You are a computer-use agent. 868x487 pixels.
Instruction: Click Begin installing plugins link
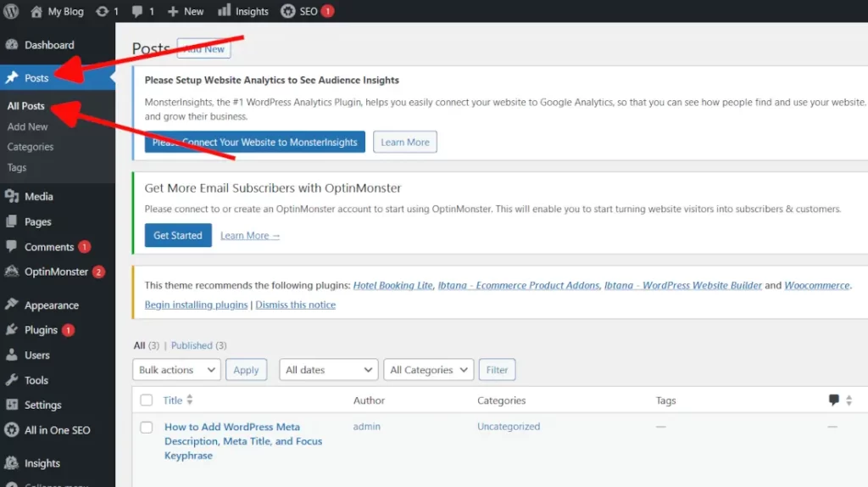click(196, 305)
